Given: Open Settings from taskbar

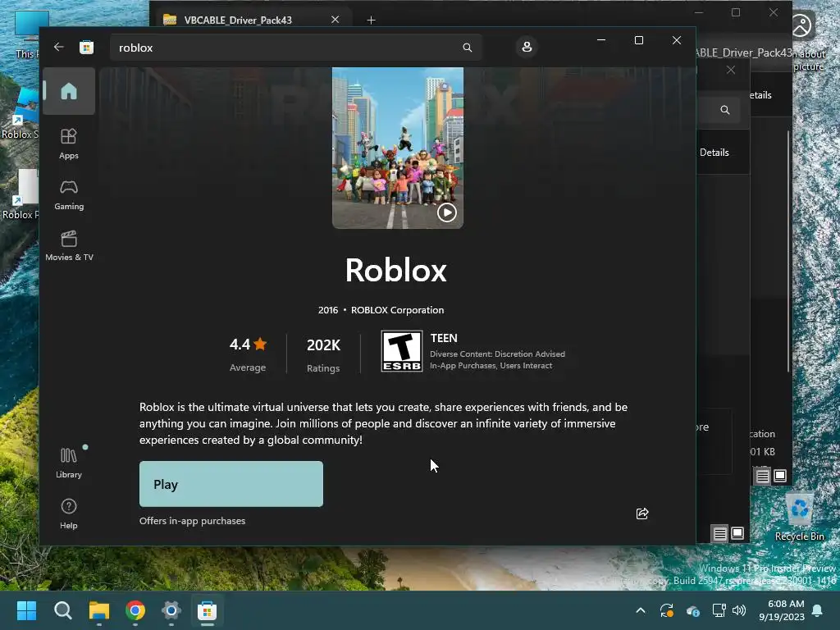Looking at the screenshot, I should [171, 610].
